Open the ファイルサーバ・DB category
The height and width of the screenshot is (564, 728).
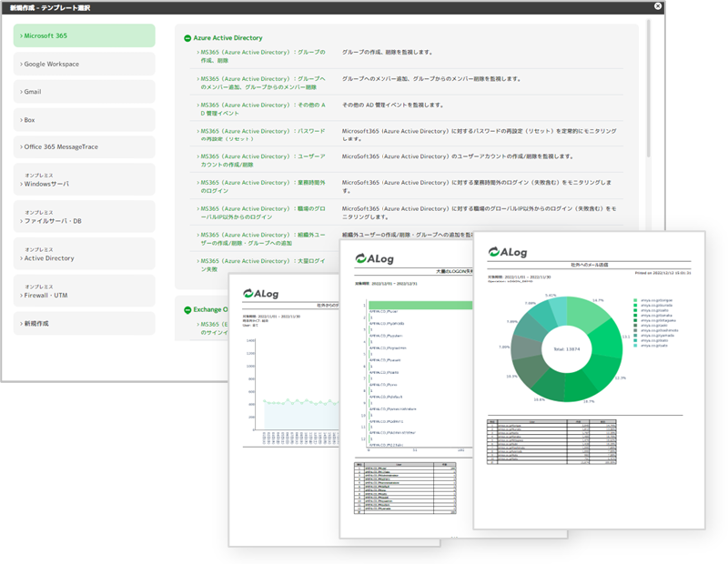pos(84,217)
